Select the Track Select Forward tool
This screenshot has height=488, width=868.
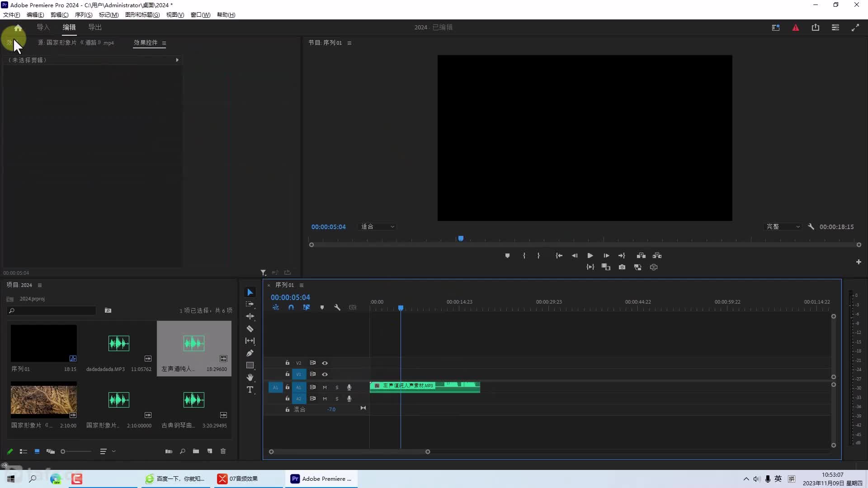pyautogui.click(x=250, y=305)
